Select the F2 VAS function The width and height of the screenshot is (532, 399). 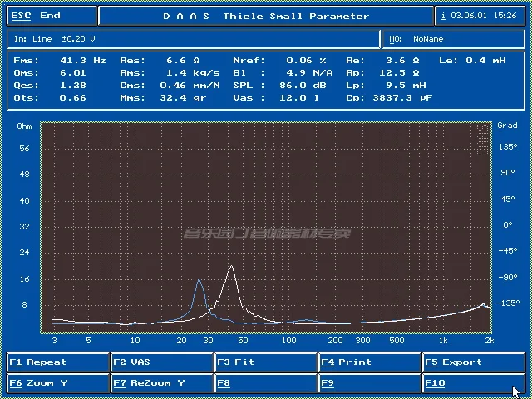coord(162,362)
